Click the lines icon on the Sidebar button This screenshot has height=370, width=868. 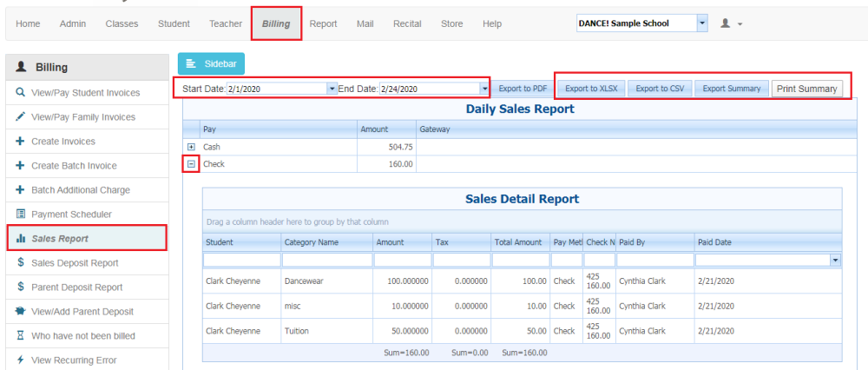coord(192,63)
